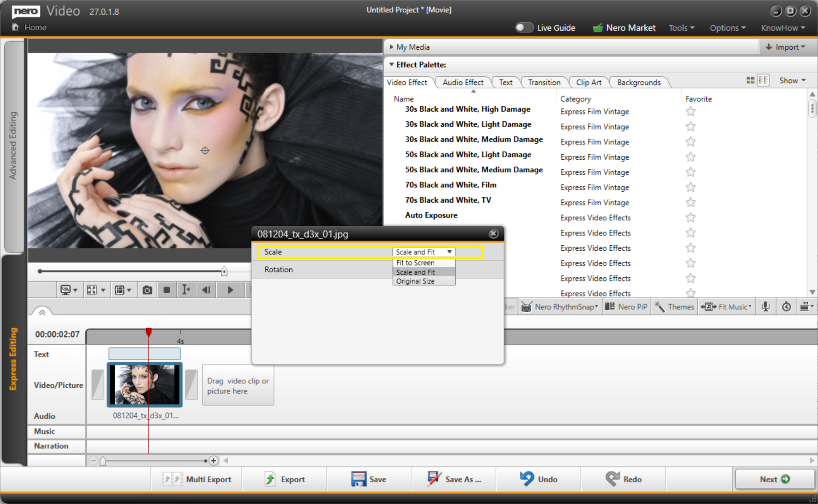Star the 70s Black and White, TV effect
Screen dimensions: 818x504
click(x=690, y=203)
